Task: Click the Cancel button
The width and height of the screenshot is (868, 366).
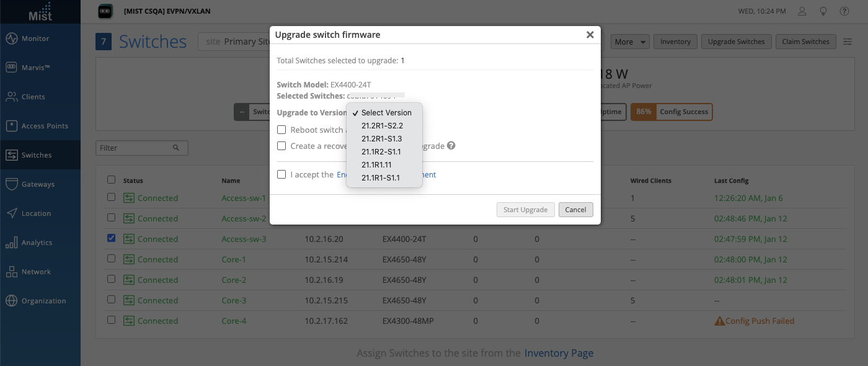Action: (575, 210)
